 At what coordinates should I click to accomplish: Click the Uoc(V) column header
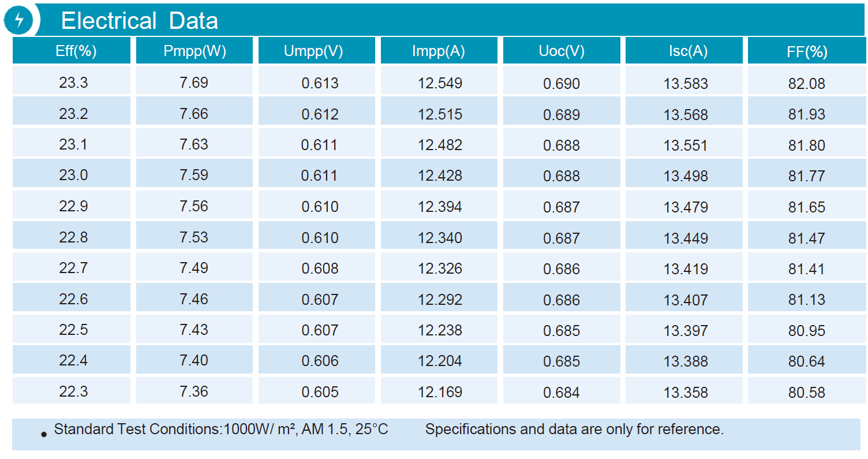[562, 51]
